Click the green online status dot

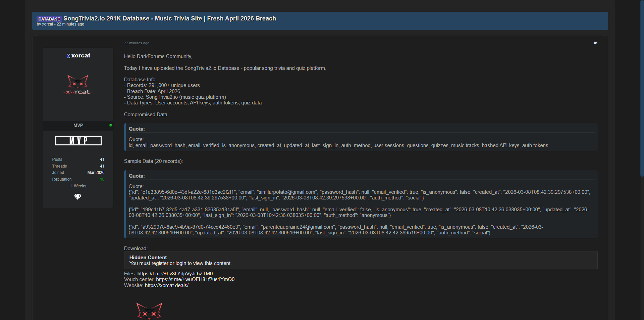click(111, 125)
